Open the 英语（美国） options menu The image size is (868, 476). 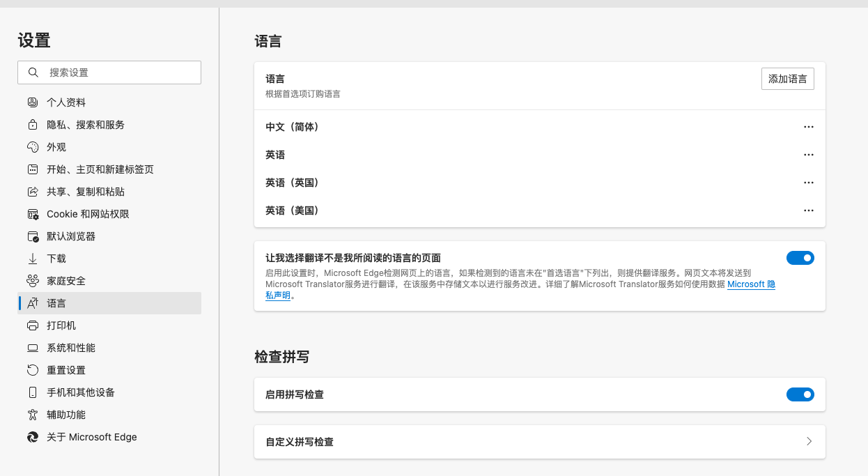point(809,210)
